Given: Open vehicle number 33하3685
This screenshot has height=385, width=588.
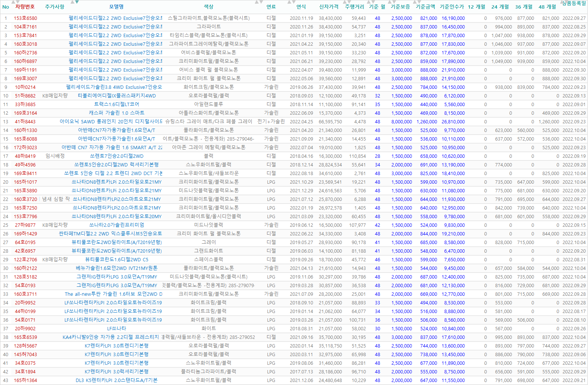Looking at the screenshot, I should [x=25, y=104].
